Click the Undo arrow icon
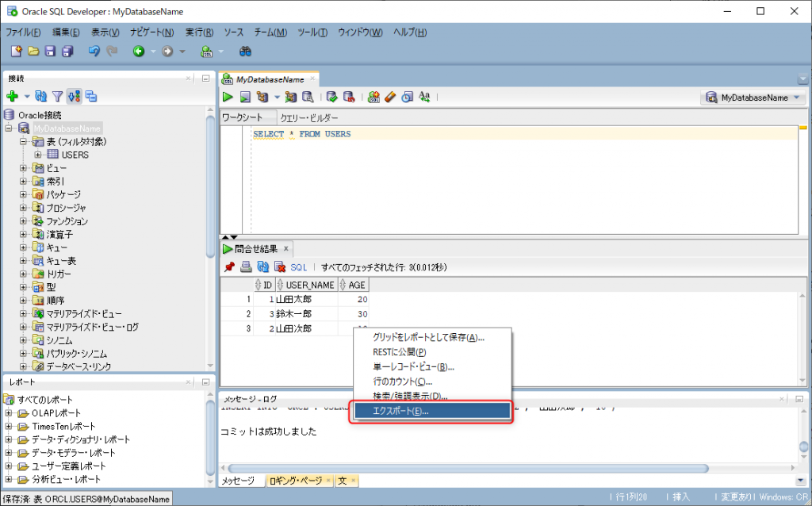 tap(94, 52)
